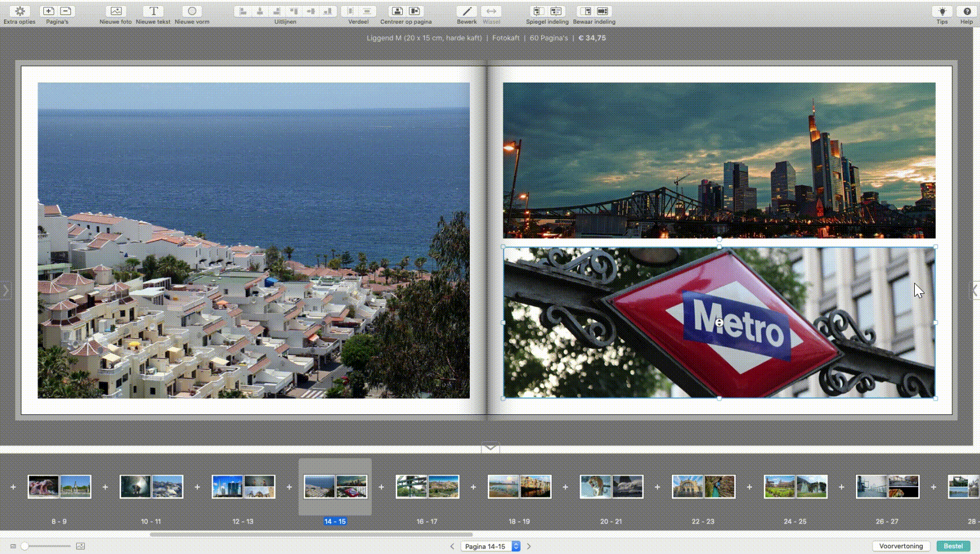
Task: Go to next page arrow beside Pagina dropdown
Action: (529, 546)
